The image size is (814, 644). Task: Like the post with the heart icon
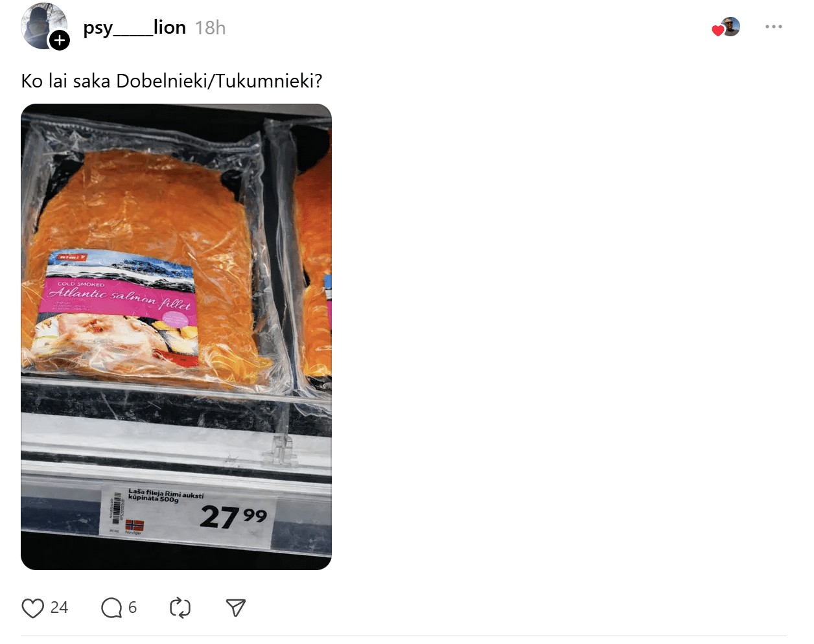[32, 608]
